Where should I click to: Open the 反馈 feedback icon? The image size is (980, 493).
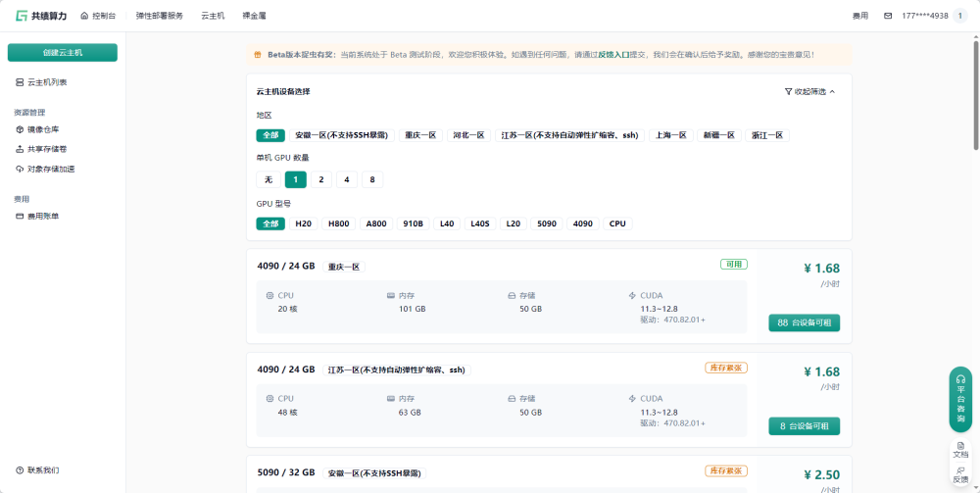(960, 469)
